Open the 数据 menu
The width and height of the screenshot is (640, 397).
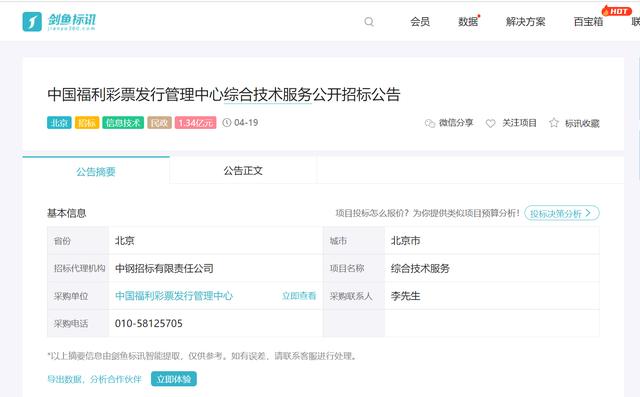[468, 22]
